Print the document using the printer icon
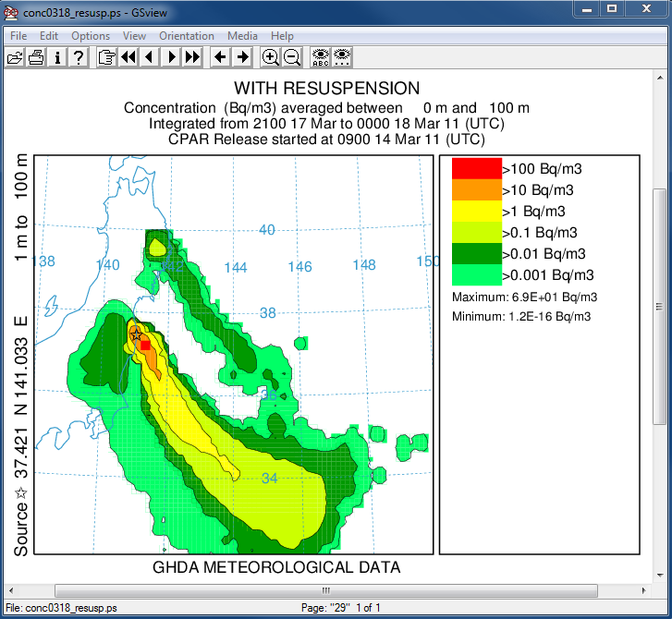 pos(36,57)
